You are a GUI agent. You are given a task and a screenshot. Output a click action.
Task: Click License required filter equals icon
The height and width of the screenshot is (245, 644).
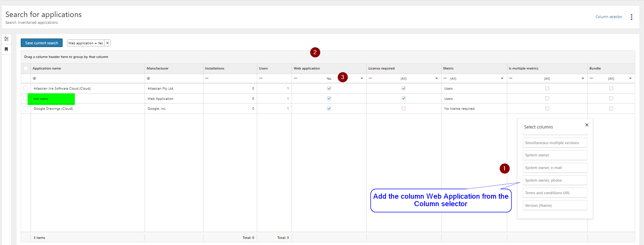[370, 78]
